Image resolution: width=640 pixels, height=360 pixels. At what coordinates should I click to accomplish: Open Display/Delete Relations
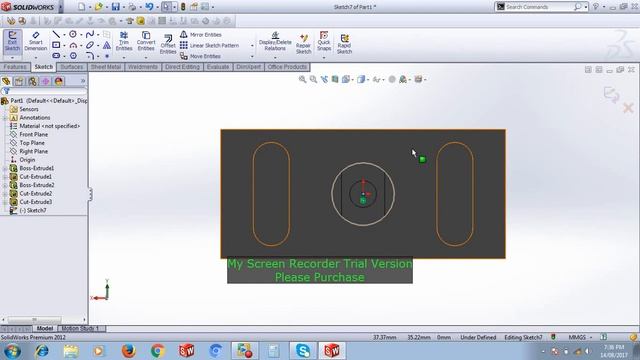[275, 41]
